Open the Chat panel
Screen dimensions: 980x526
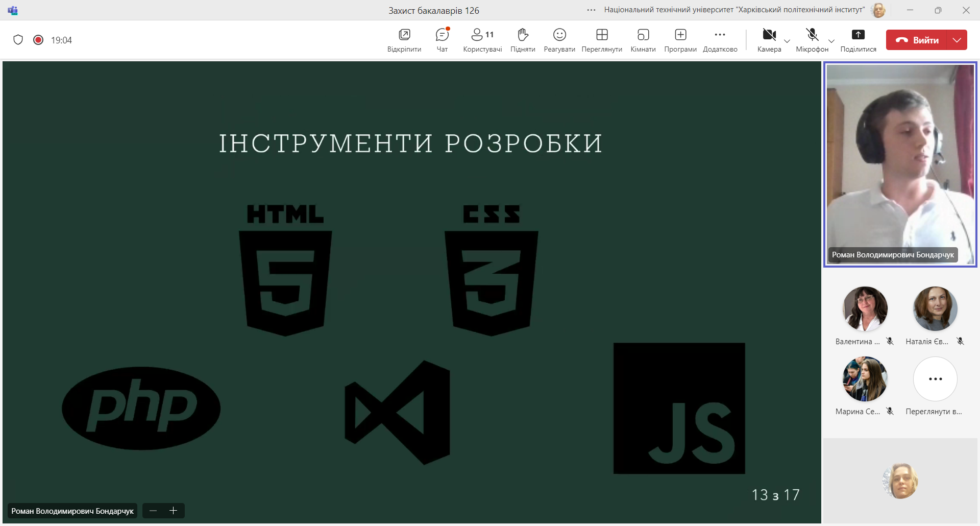point(442,40)
